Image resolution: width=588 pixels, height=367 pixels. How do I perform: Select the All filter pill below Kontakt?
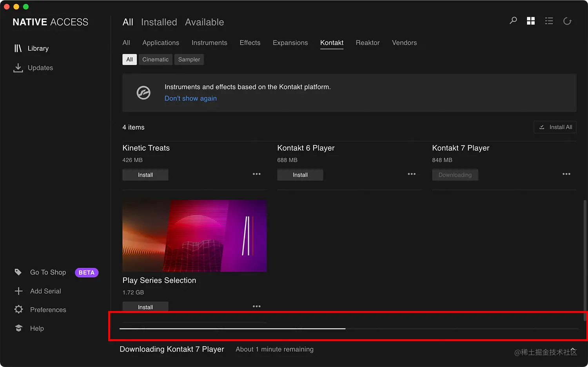129,59
